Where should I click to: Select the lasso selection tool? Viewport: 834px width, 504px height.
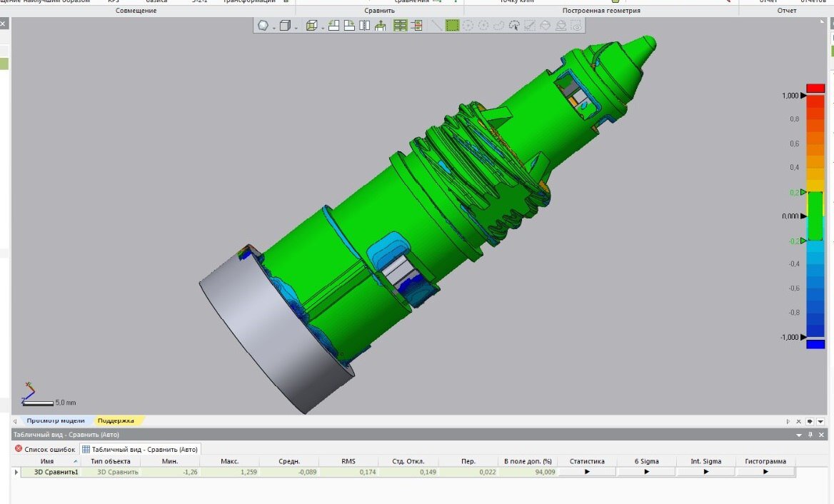(498, 25)
